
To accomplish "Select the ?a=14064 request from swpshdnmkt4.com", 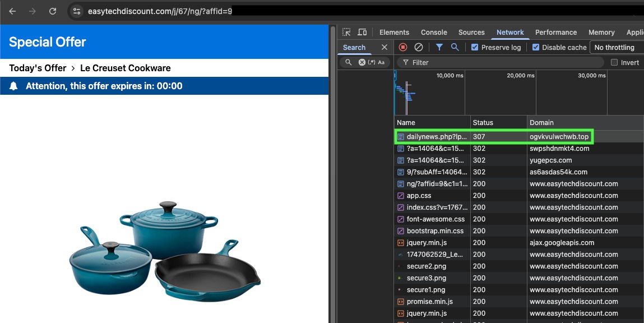I will tap(519, 149).
